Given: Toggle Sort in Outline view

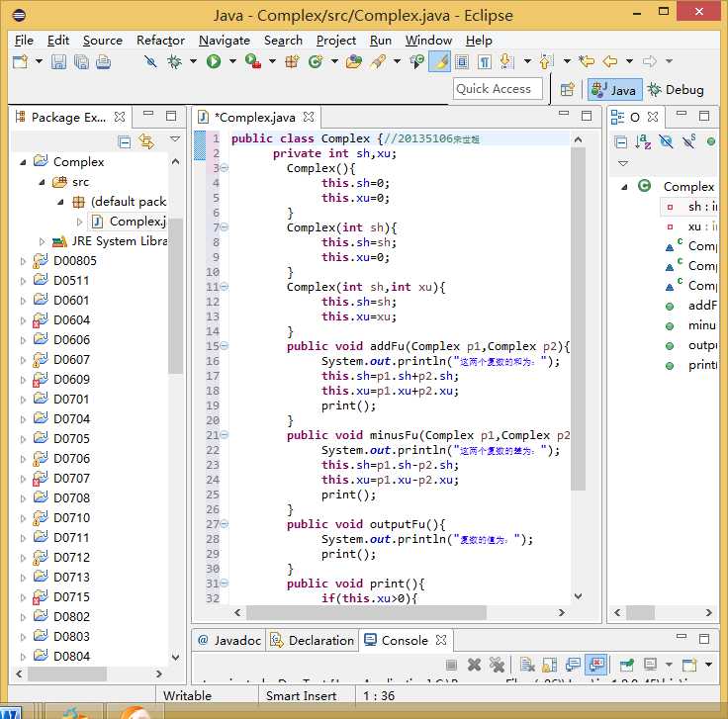Looking at the screenshot, I should [643, 141].
